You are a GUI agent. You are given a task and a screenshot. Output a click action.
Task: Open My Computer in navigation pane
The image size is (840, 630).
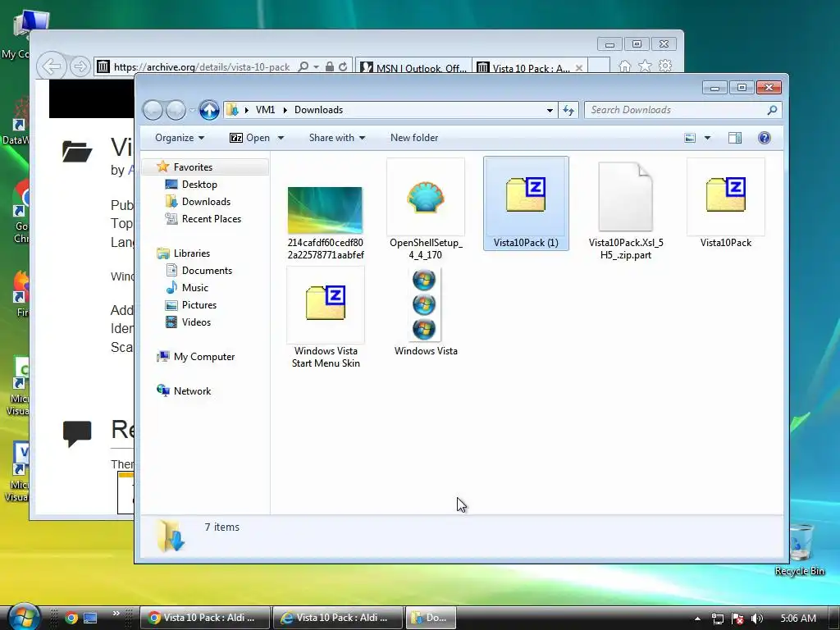pyautogui.click(x=204, y=357)
